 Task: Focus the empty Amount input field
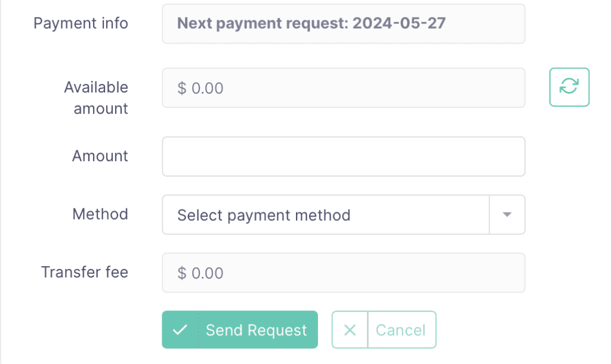click(343, 156)
